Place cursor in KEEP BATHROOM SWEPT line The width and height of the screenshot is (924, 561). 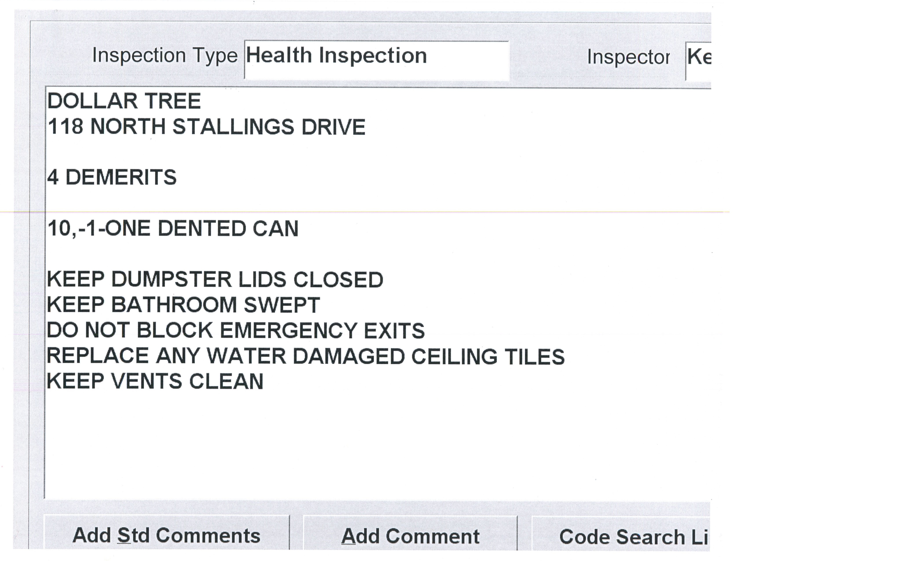(183, 304)
